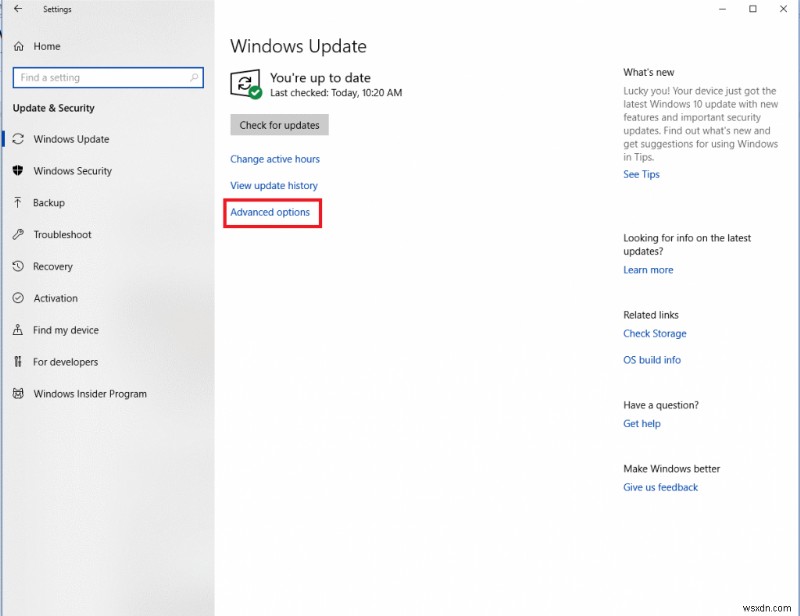Open Windows Insider Program settings
The height and width of the screenshot is (616, 800).
(87, 394)
